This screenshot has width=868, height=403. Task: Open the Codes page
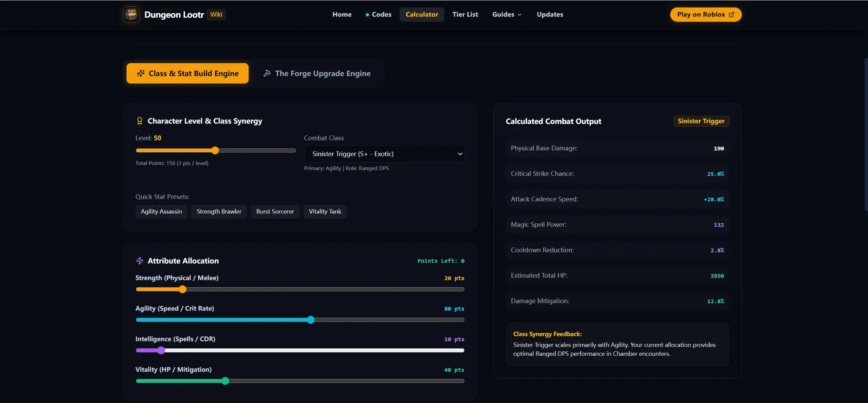click(x=378, y=14)
